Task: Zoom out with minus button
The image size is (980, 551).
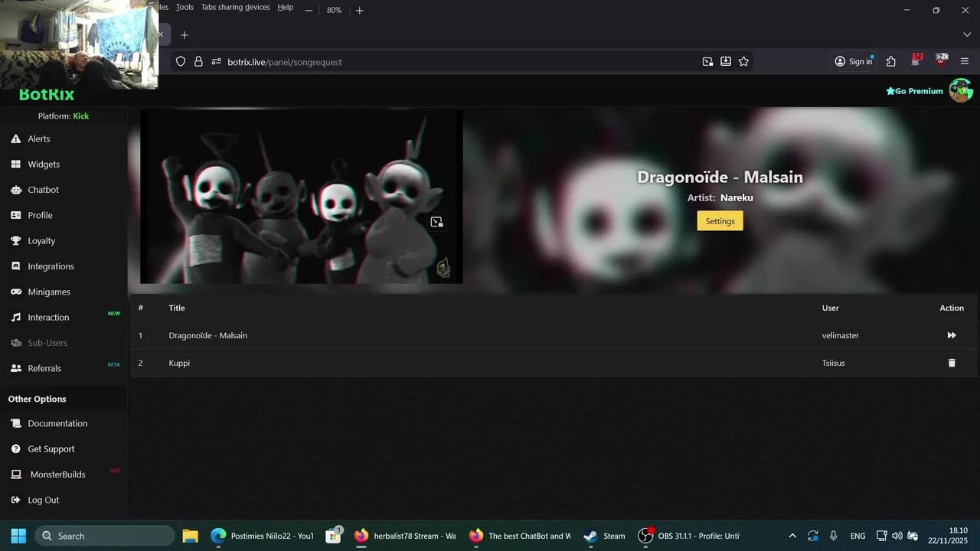Action: tap(309, 10)
